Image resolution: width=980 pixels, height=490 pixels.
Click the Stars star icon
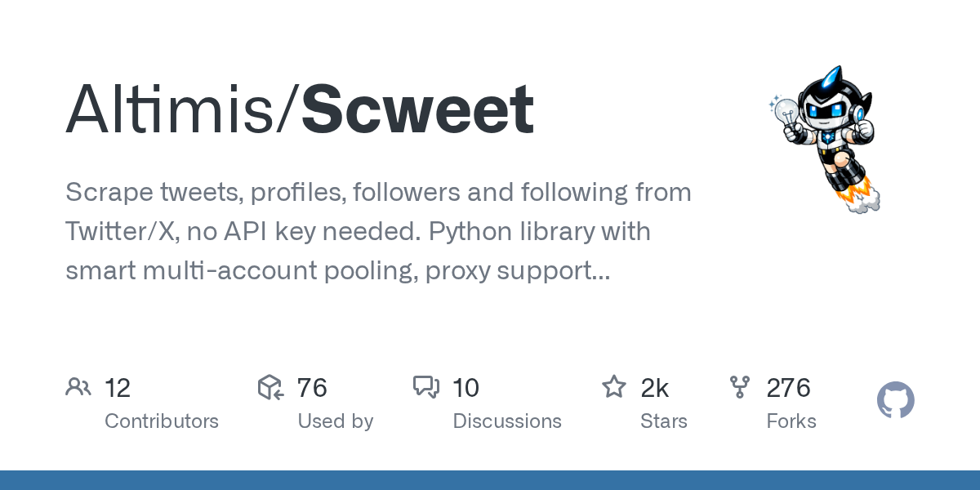[613, 387]
